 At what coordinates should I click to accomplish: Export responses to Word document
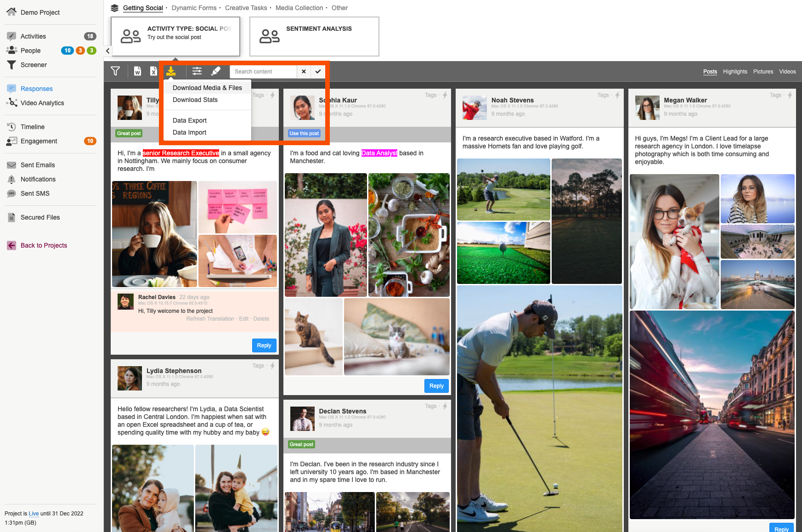137,71
